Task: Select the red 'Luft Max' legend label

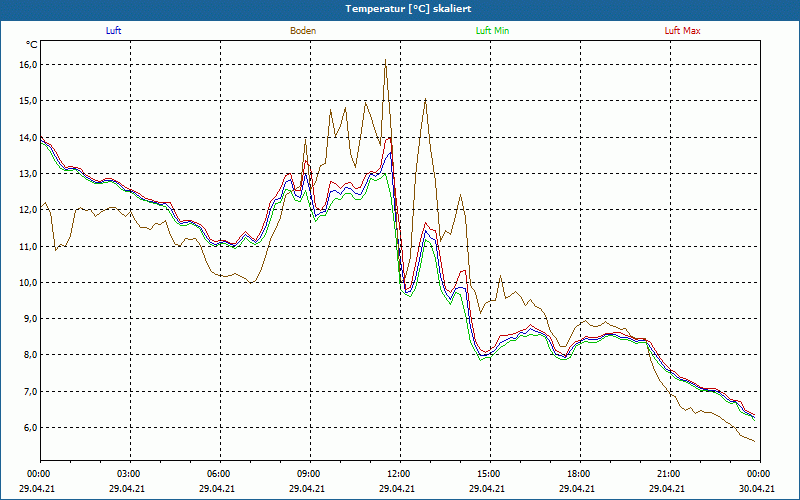Action: click(682, 31)
